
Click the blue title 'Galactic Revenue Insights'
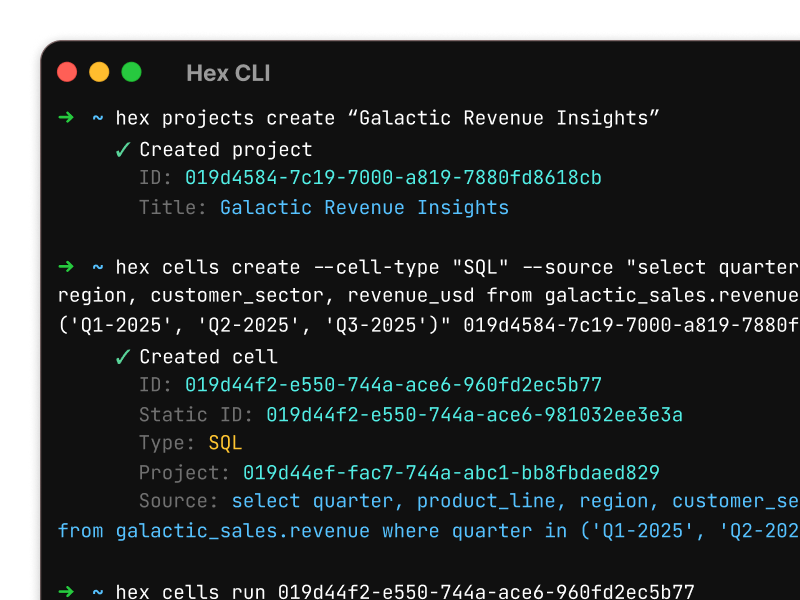364,208
